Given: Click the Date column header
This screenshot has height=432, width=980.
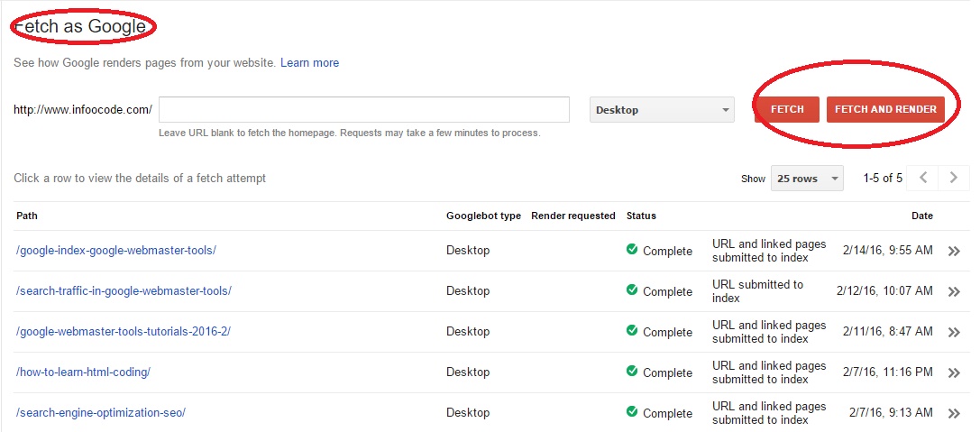Looking at the screenshot, I should coord(921,216).
